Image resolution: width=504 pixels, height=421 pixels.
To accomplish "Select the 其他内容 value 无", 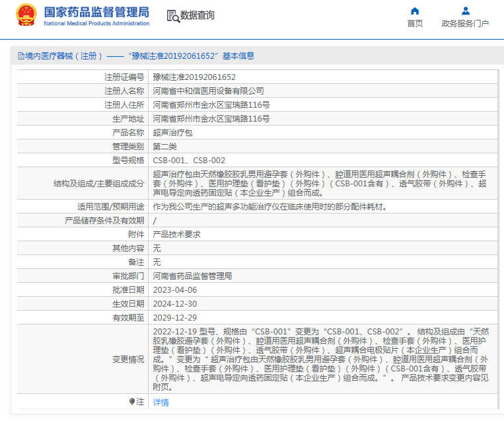I will pyautogui.click(x=157, y=248).
